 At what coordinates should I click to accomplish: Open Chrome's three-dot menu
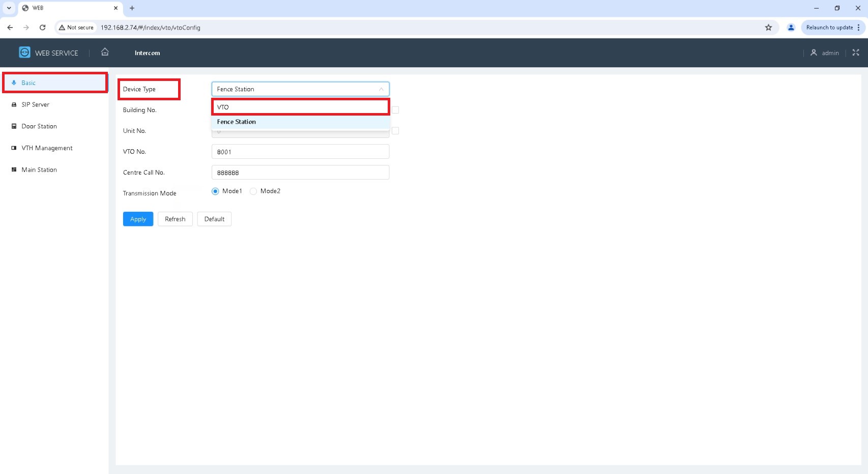[x=858, y=27]
